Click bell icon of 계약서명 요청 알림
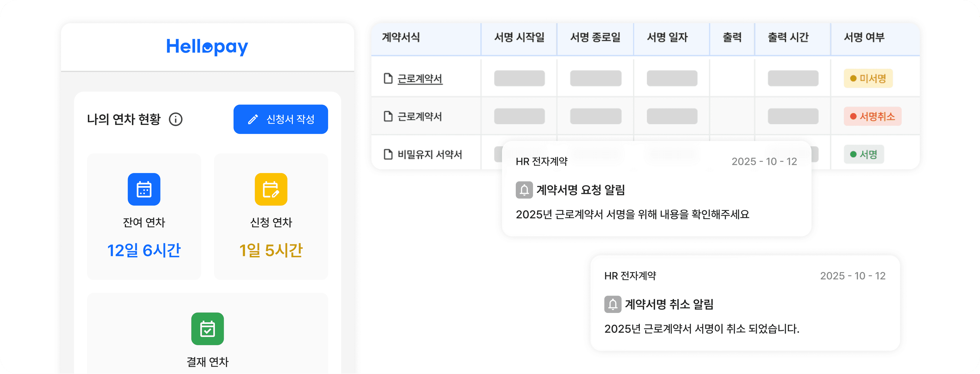This screenshot has height=374, width=980. (524, 190)
